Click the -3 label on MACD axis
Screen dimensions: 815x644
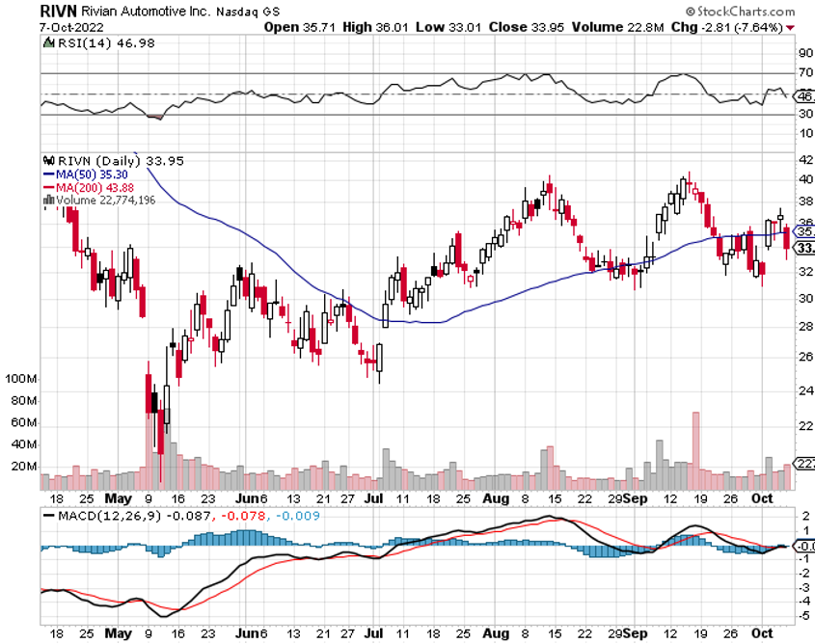point(805,587)
